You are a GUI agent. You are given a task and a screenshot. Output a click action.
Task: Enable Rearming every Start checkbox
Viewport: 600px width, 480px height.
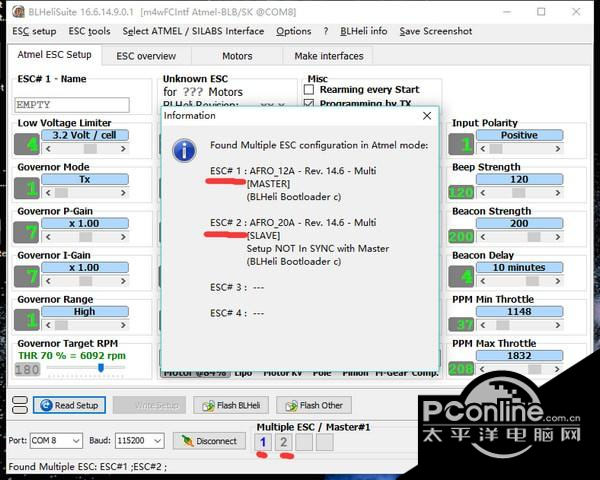click(x=309, y=90)
